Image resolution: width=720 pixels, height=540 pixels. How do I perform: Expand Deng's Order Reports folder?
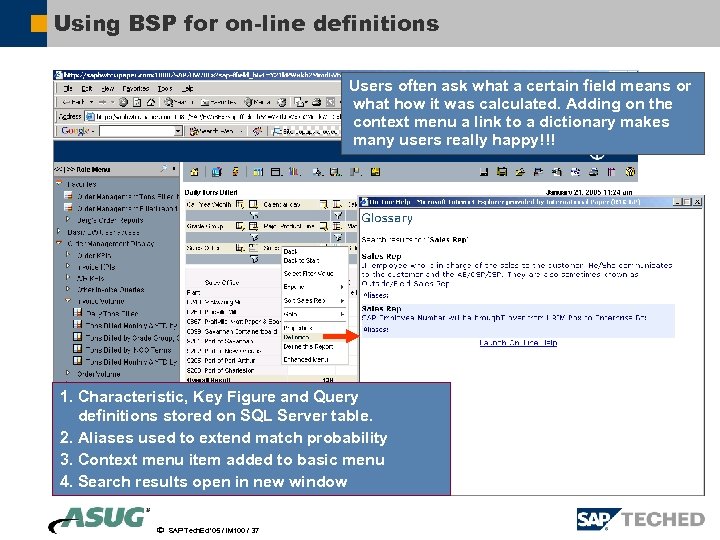[68, 219]
